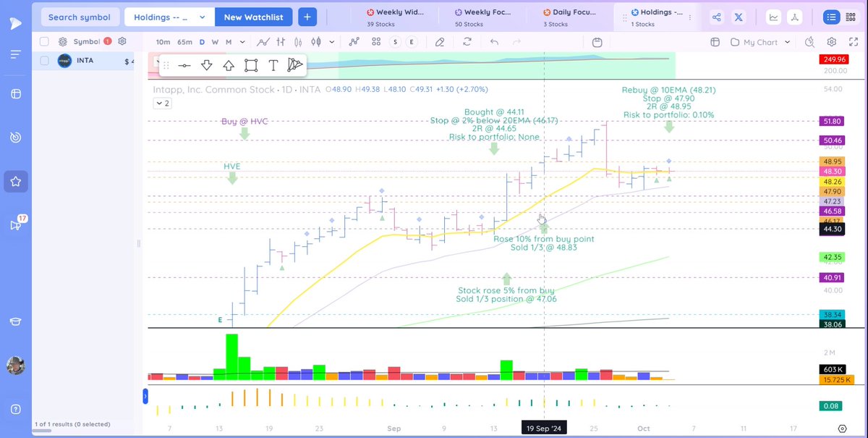
Task: Select the D daily timeframe
Action: pyautogui.click(x=203, y=42)
